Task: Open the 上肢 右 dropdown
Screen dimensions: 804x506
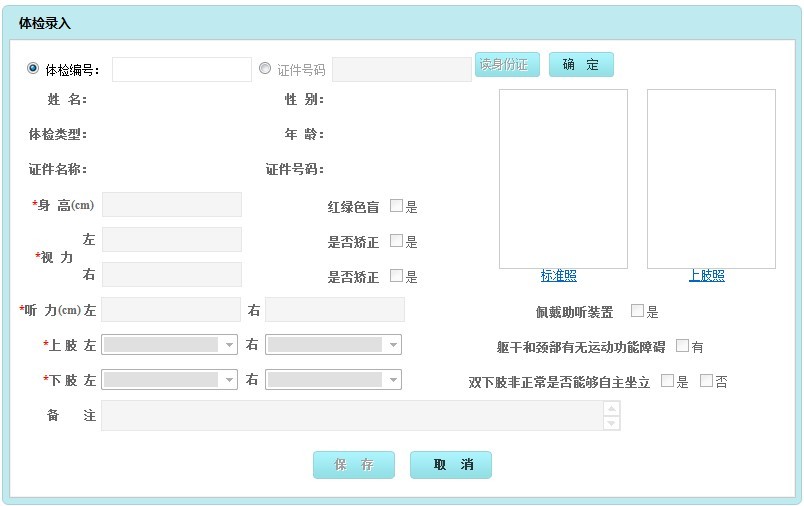Action: click(x=333, y=345)
